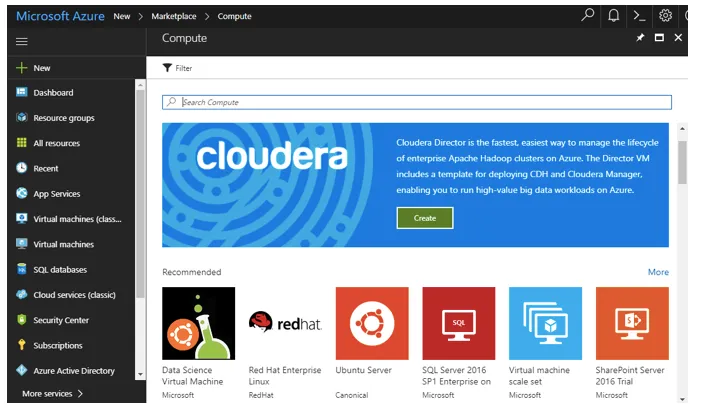Click Compute blade scrollbar down arrow
704x413 pixels.
pos(682,399)
